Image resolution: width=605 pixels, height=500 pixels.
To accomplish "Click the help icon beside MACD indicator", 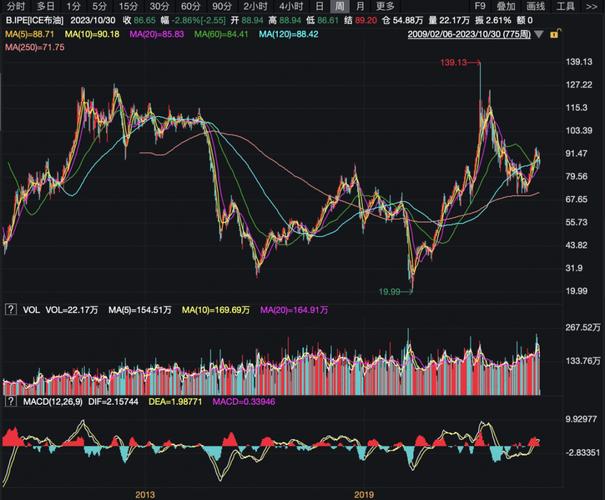I will click(11, 401).
